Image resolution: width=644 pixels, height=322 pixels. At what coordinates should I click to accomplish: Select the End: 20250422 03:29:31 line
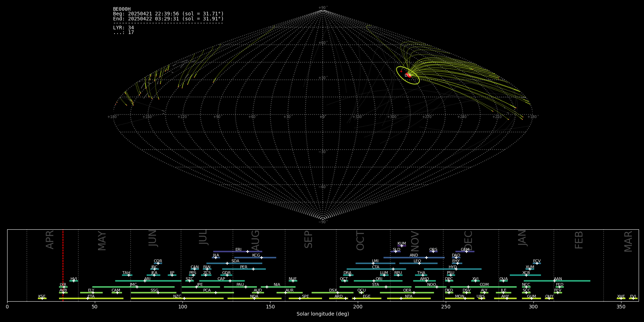168,19
